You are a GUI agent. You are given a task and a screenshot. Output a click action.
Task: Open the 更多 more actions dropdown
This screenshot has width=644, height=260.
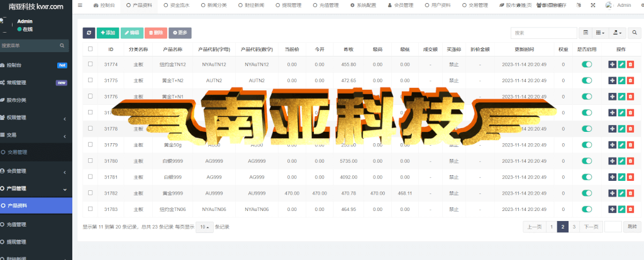(180, 33)
